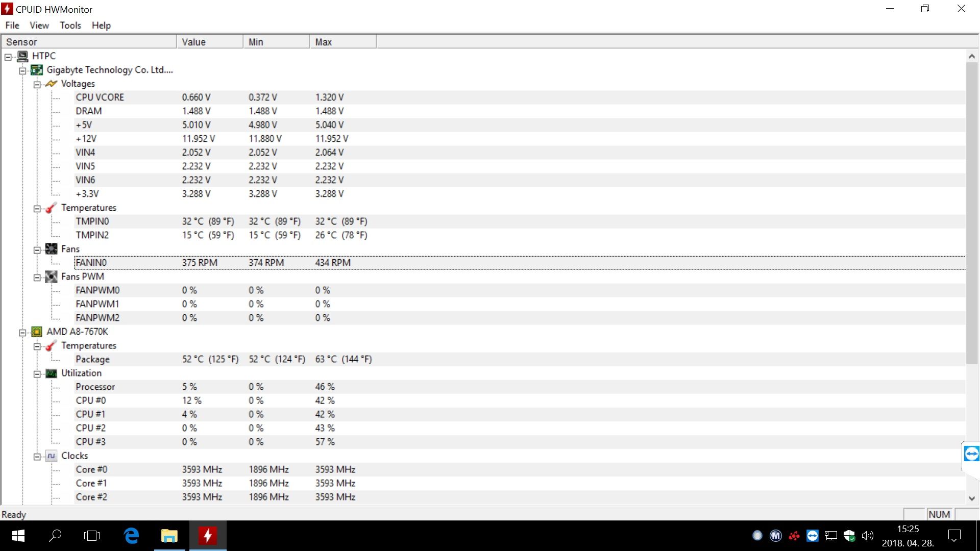Screen dimensions: 980x551
Task: Select the +3.3V voltage row
Action: point(520,194)
